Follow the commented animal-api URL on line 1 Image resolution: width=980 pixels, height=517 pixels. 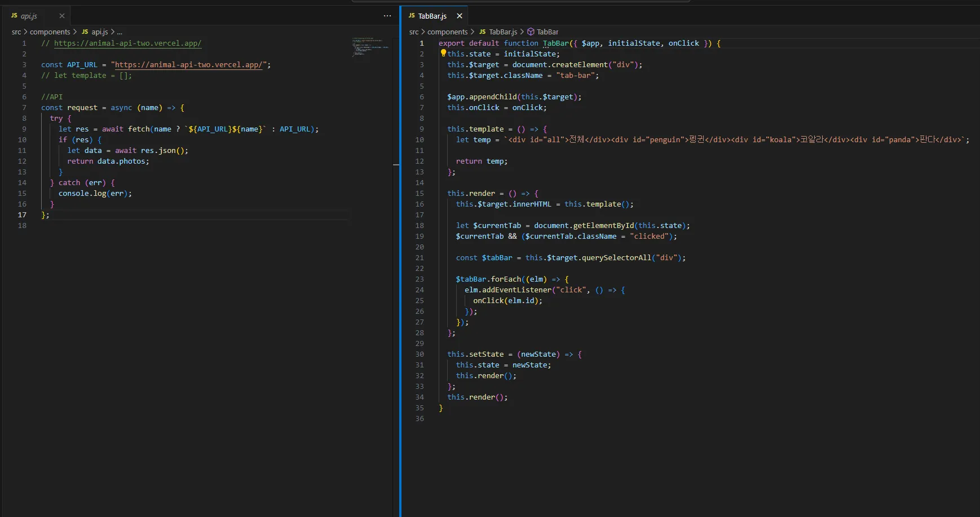[127, 43]
